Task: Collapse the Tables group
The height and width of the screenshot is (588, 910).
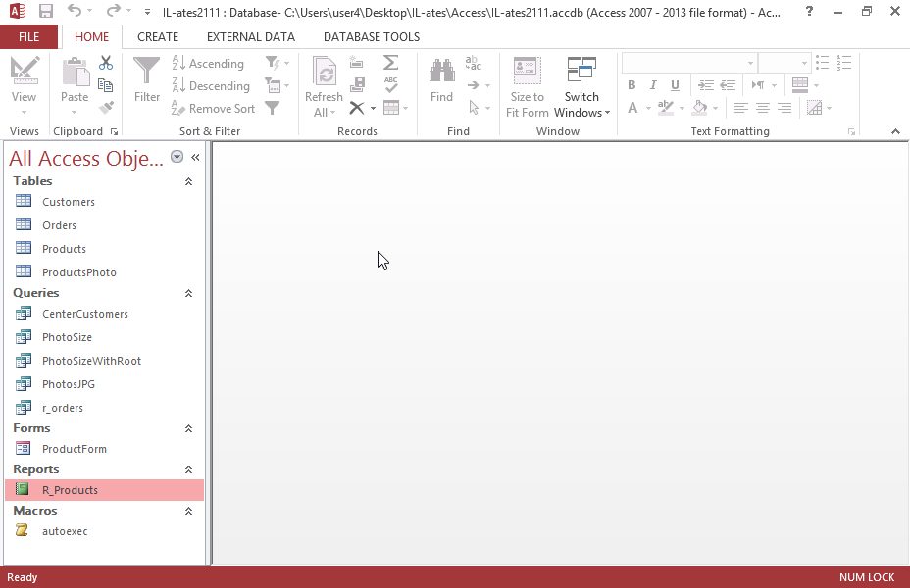Action: coord(188,181)
